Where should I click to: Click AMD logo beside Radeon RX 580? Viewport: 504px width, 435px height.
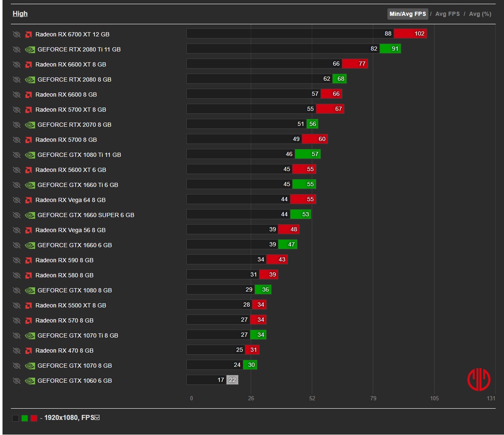point(28,275)
